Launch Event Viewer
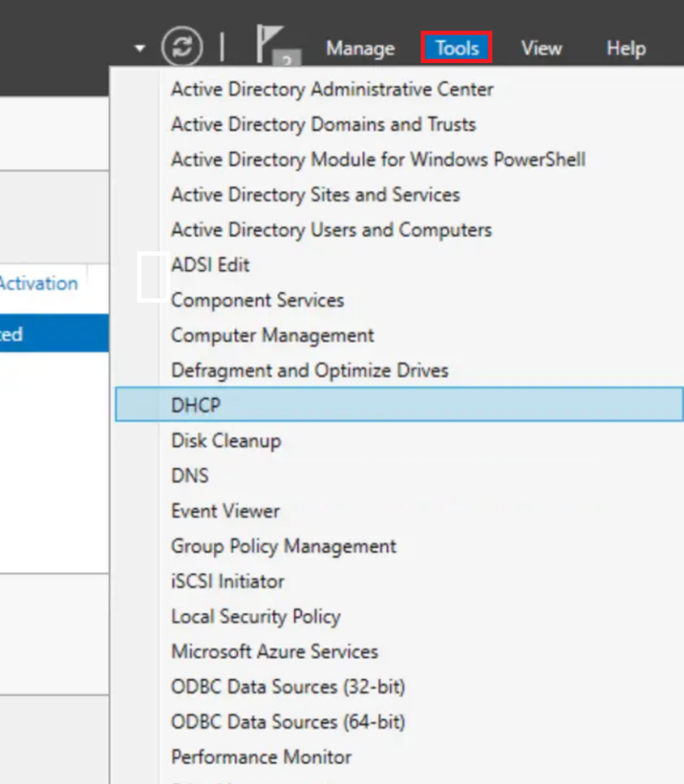Screen dimensions: 684x784 tap(224, 510)
